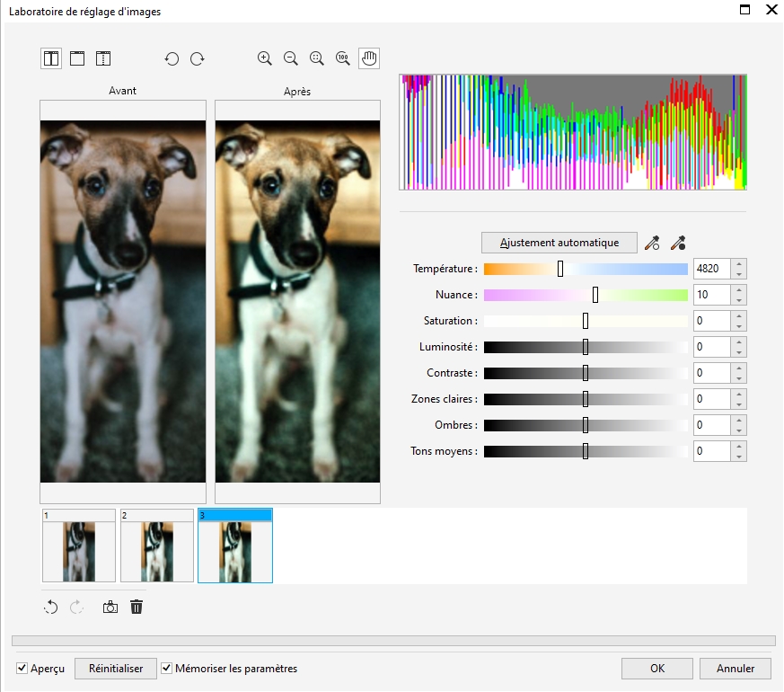This screenshot has height=692, width=784.
Task: Increase Température value with up arrow
Action: coord(738,264)
